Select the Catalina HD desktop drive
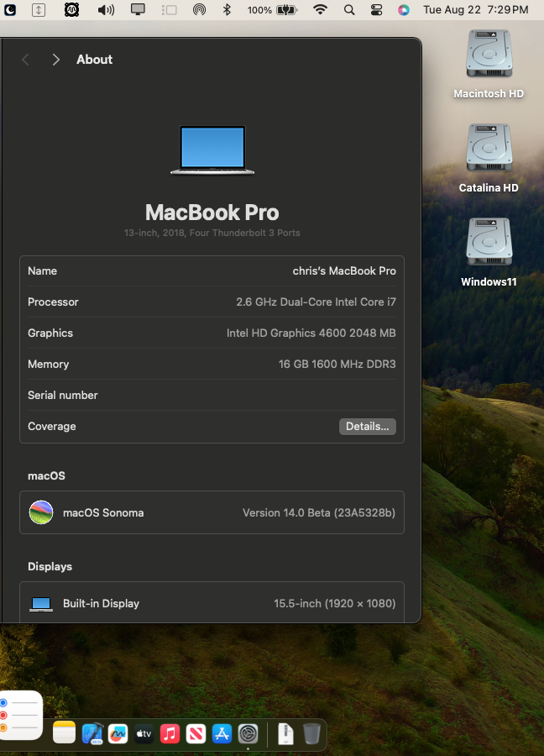This screenshot has width=544, height=756. coord(489,158)
